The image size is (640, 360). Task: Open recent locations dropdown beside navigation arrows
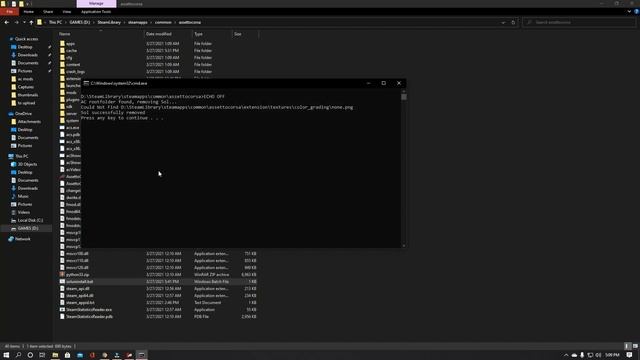pyautogui.click(x=24, y=22)
